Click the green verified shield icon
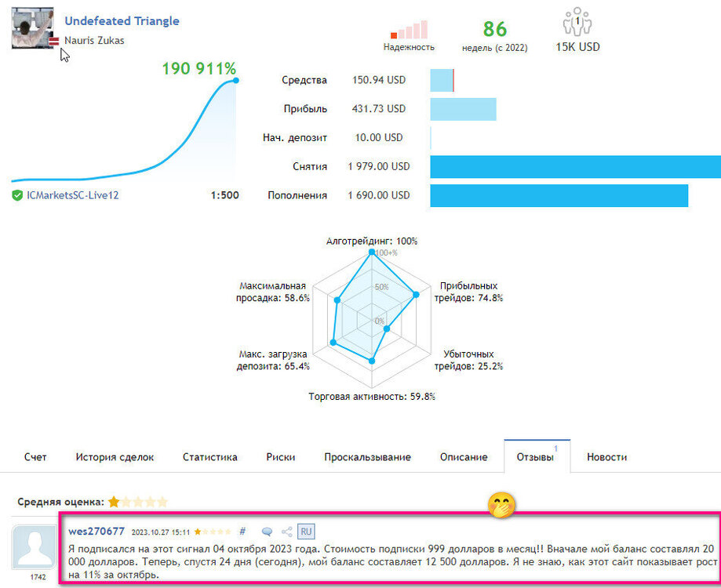The width and height of the screenshot is (721, 588). coord(17,195)
